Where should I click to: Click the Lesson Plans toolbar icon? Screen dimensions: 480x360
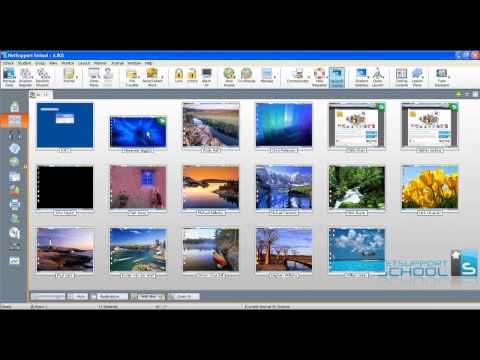tap(417, 77)
